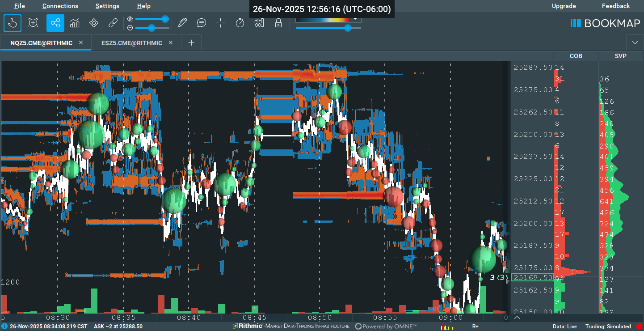Toggle the padlock lock icon
This screenshot has width=644, height=331.
point(278,23)
